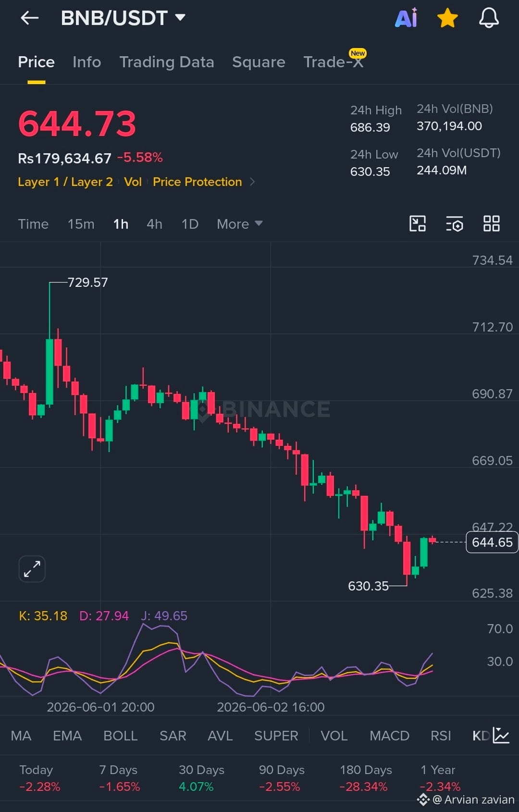The height and width of the screenshot is (812, 519).
Task: Open the Vol tag link
Action: coord(133,182)
